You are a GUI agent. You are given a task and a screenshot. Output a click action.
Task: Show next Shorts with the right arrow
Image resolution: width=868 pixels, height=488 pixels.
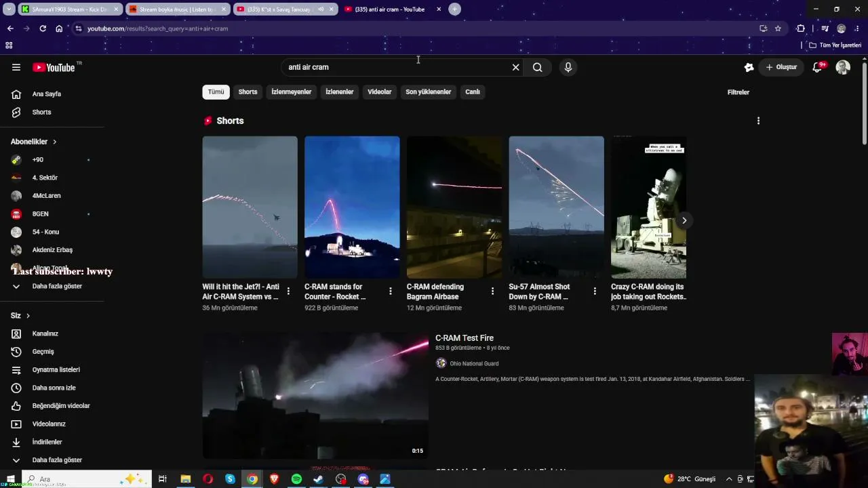(x=684, y=220)
